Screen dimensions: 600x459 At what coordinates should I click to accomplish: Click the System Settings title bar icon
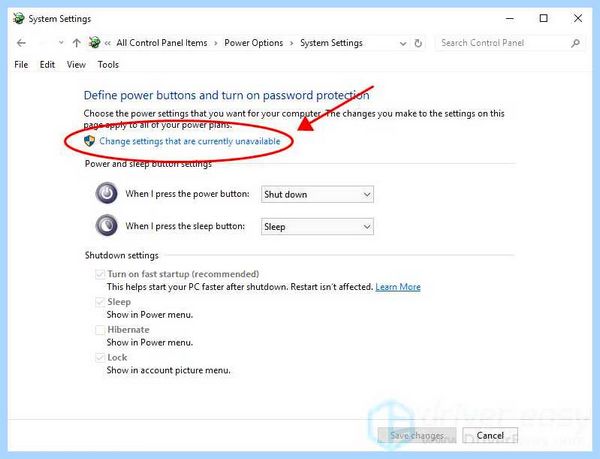coord(18,18)
